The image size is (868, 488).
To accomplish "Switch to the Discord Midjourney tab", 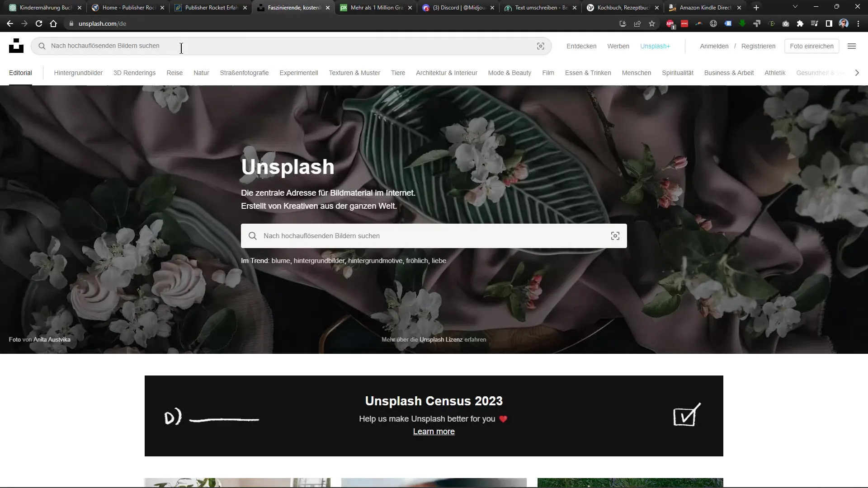I will (459, 8).
